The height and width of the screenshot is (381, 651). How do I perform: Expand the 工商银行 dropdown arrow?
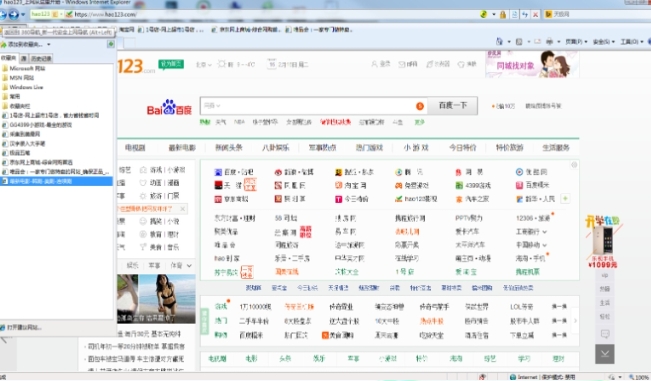pyautogui.click(x=544, y=232)
